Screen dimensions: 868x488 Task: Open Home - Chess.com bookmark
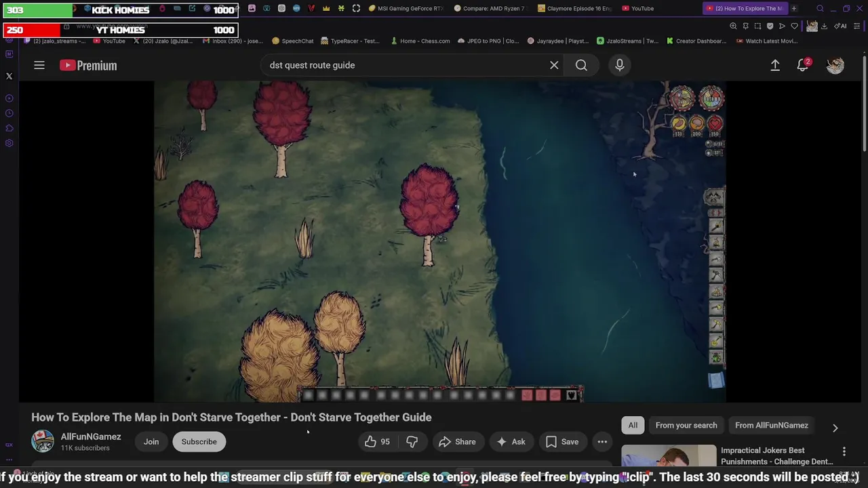(x=420, y=41)
